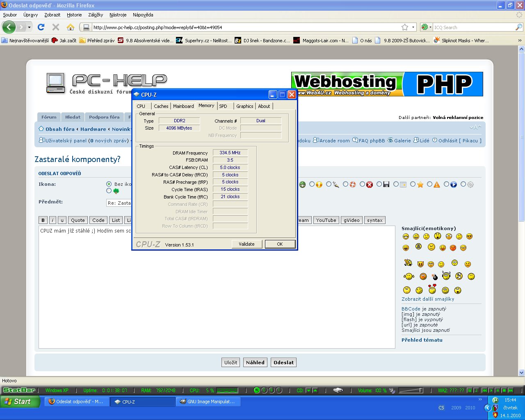The height and width of the screenshot is (420, 525).
Task: Select the lifebuoy topic icon radio
Action: point(345,184)
